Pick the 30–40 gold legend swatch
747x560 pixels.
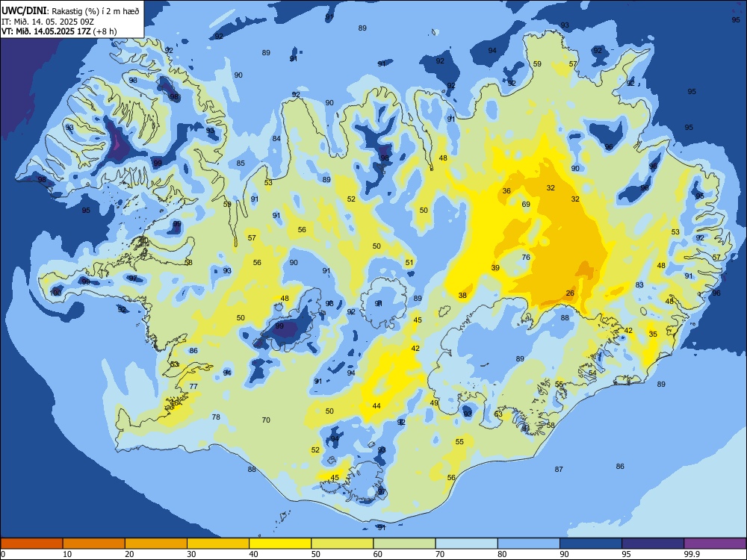click(218, 544)
